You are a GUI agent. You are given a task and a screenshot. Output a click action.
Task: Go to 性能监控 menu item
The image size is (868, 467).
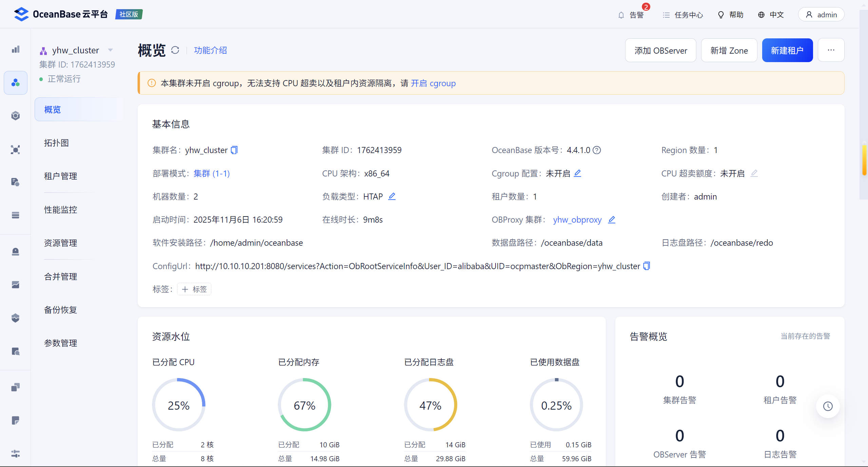(x=61, y=209)
